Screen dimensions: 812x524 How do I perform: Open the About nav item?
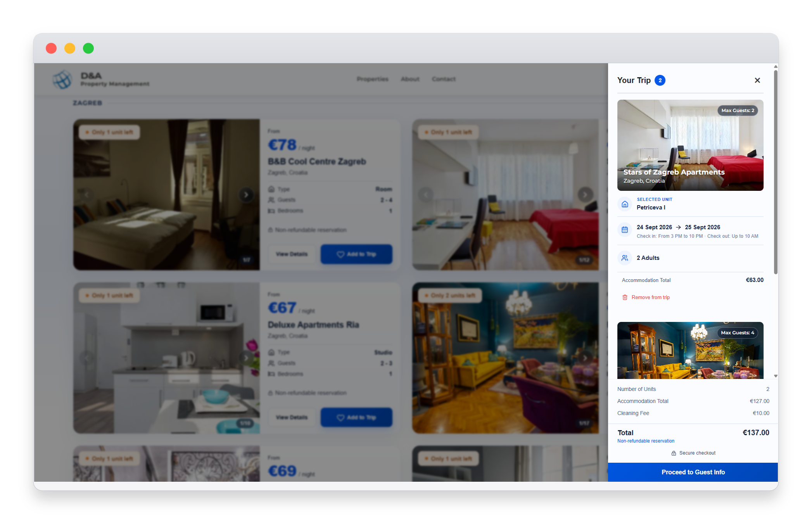point(410,79)
